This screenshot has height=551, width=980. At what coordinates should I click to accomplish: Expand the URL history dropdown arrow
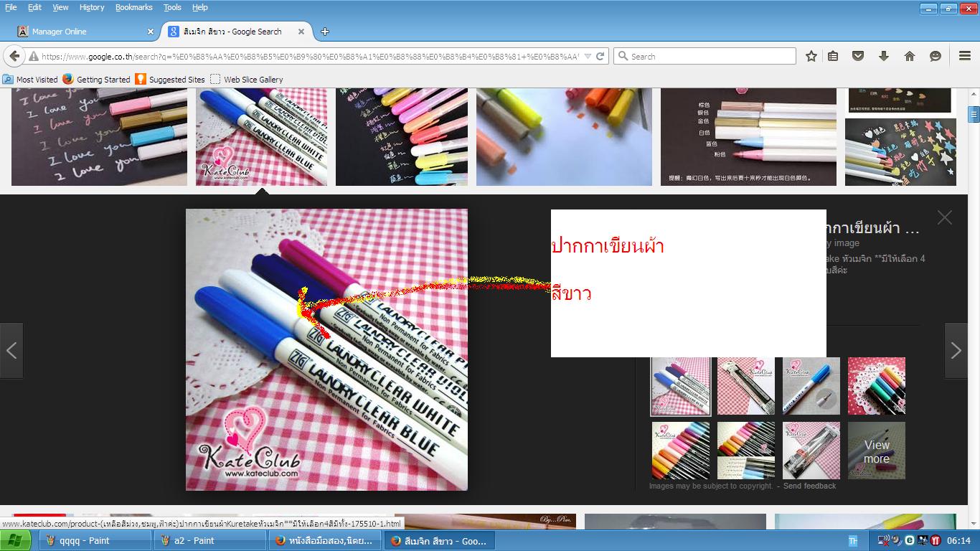click(x=588, y=56)
